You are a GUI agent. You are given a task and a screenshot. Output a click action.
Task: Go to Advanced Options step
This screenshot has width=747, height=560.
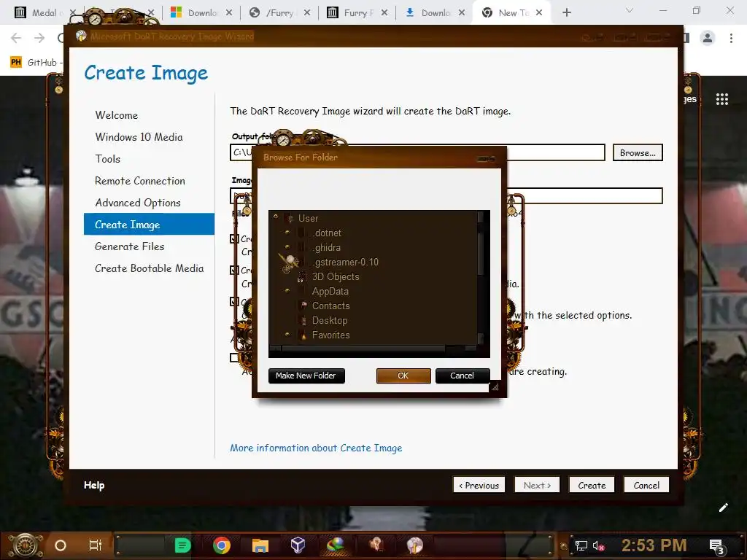pyautogui.click(x=138, y=203)
